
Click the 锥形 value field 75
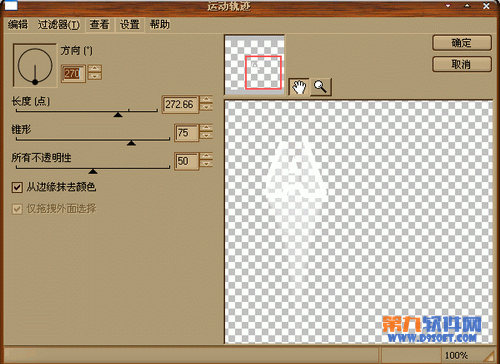pyautogui.click(x=186, y=133)
